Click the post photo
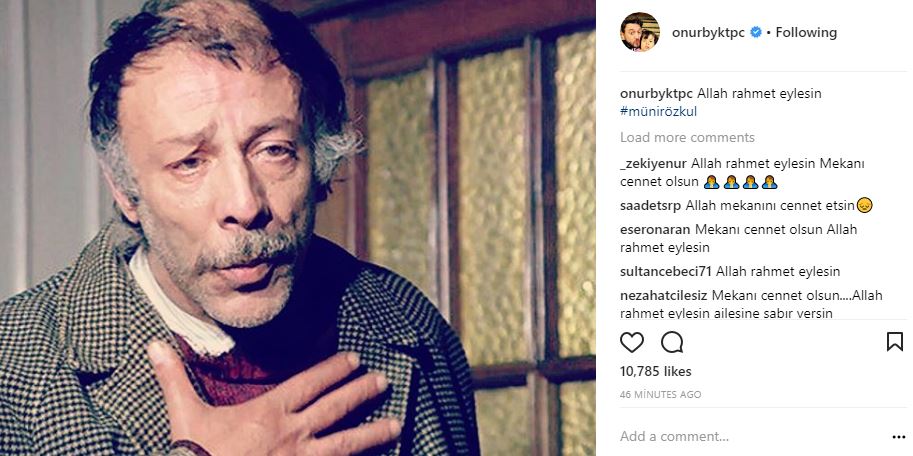The height and width of the screenshot is (456, 913). (298, 228)
